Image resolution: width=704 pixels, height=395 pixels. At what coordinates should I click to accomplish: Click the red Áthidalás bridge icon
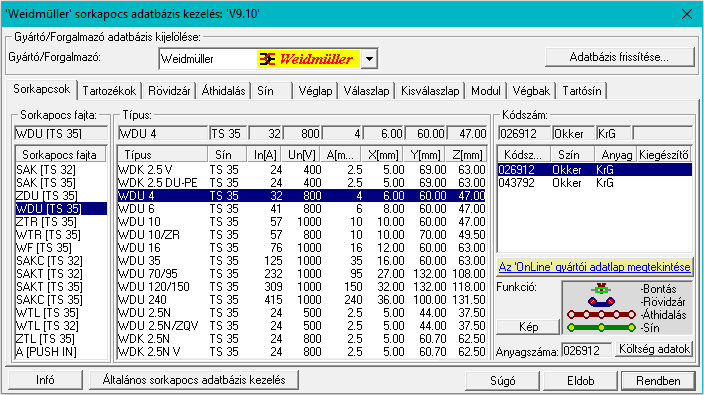pyautogui.click(x=601, y=315)
